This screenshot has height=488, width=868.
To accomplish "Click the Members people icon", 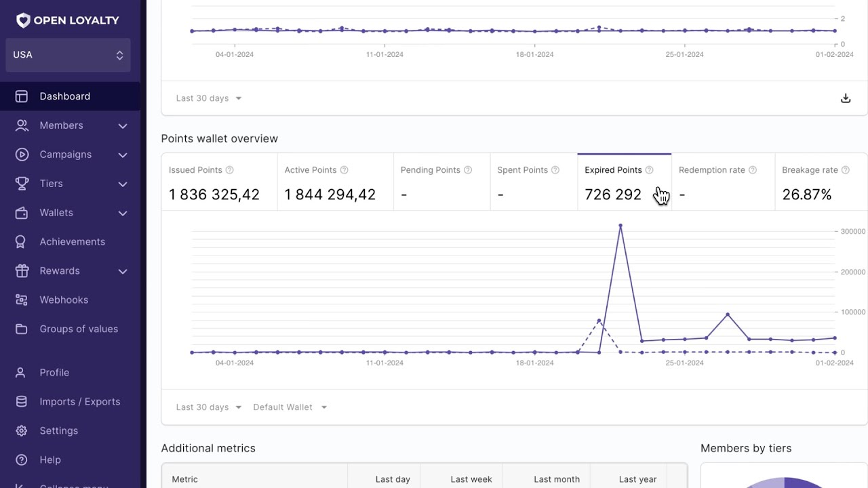I will click(x=22, y=125).
